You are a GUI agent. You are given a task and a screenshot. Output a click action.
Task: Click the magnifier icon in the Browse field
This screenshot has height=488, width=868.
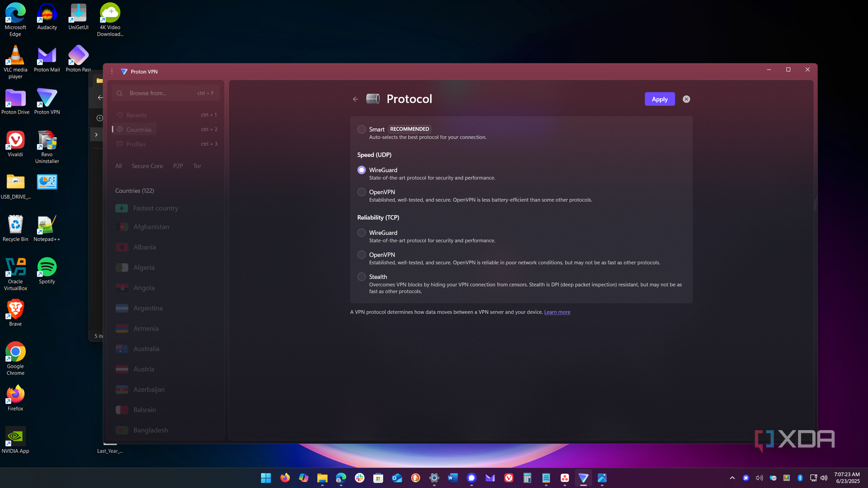click(119, 93)
